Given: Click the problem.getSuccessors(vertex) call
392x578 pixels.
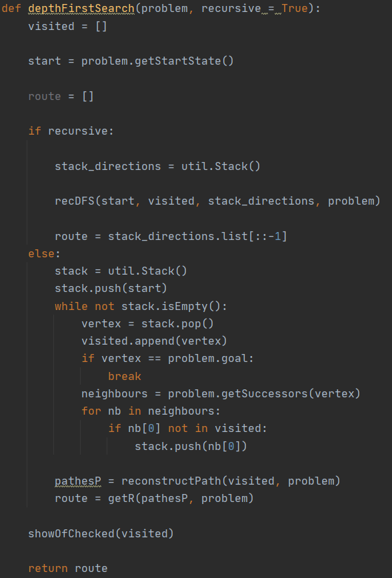Looking at the screenshot, I should pos(264,394).
